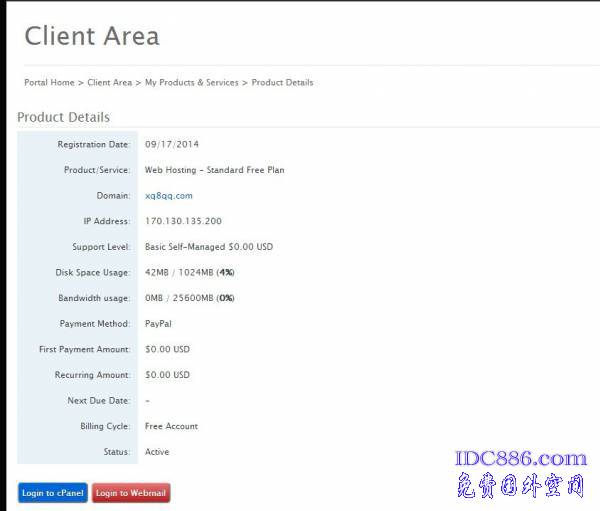Click the bandwidth usage value 0MB / 25600MB

click(x=189, y=298)
